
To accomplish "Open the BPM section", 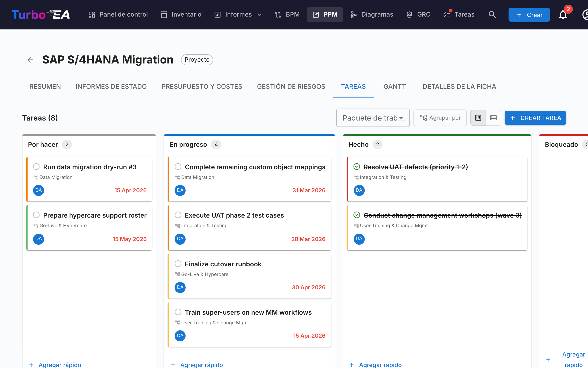I will (287, 14).
